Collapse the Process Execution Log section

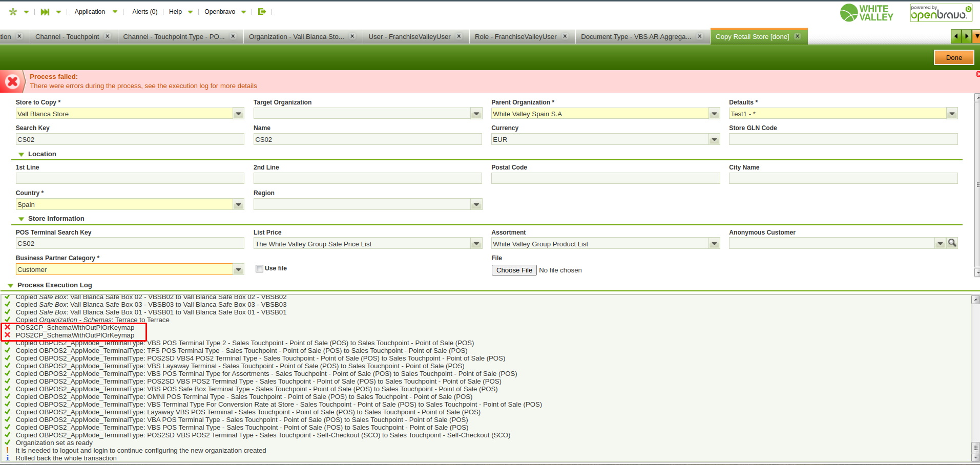(11, 285)
